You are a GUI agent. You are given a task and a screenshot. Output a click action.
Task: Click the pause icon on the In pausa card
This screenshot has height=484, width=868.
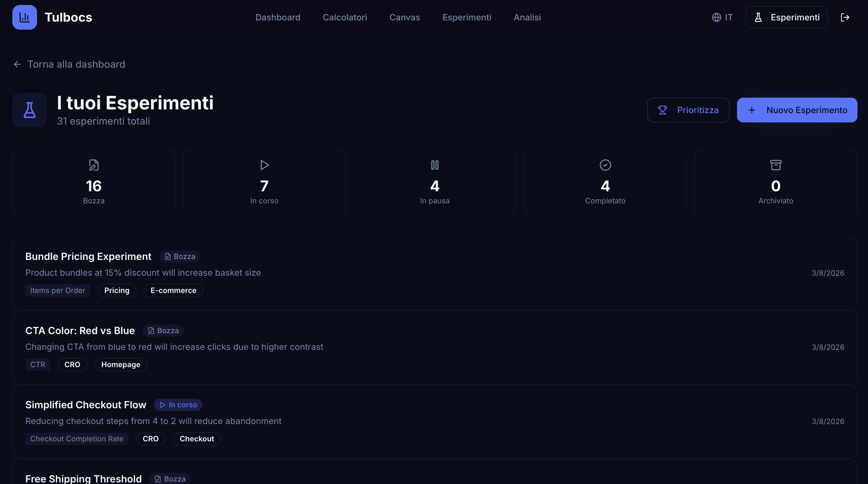tap(435, 165)
